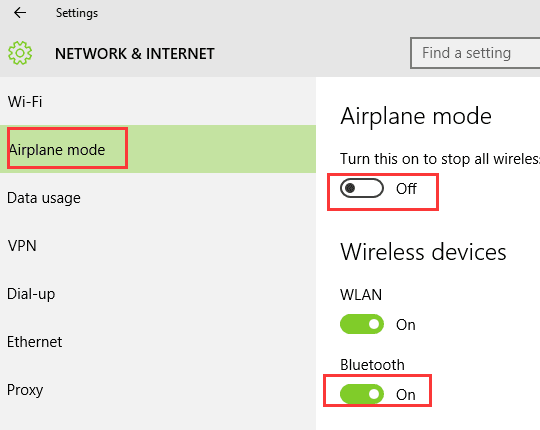Screen dimensions: 540x430
Task: Click the NETWORK & INTERNET heading
Action: click(135, 54)
